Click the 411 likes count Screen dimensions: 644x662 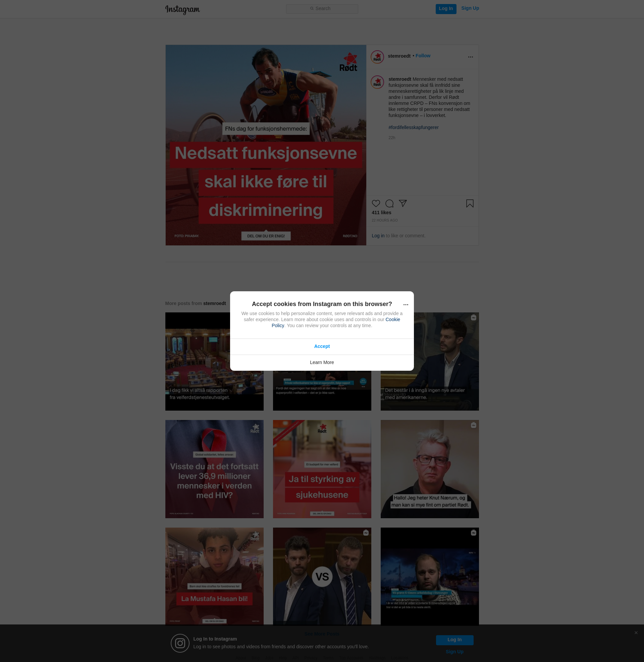point(381,213)
